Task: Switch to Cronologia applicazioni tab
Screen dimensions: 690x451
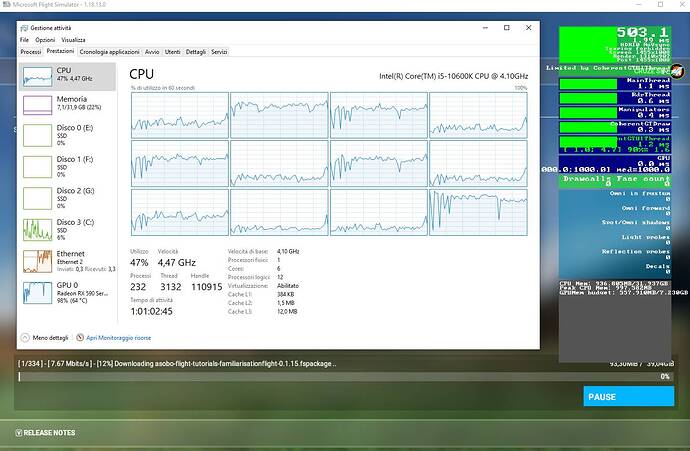Action: pos(109,52)
